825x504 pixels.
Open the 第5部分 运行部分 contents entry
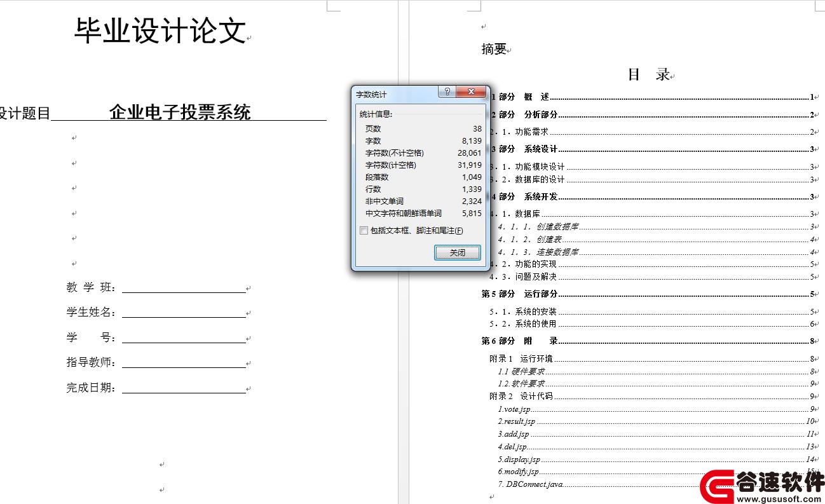[x=648, y=294]
